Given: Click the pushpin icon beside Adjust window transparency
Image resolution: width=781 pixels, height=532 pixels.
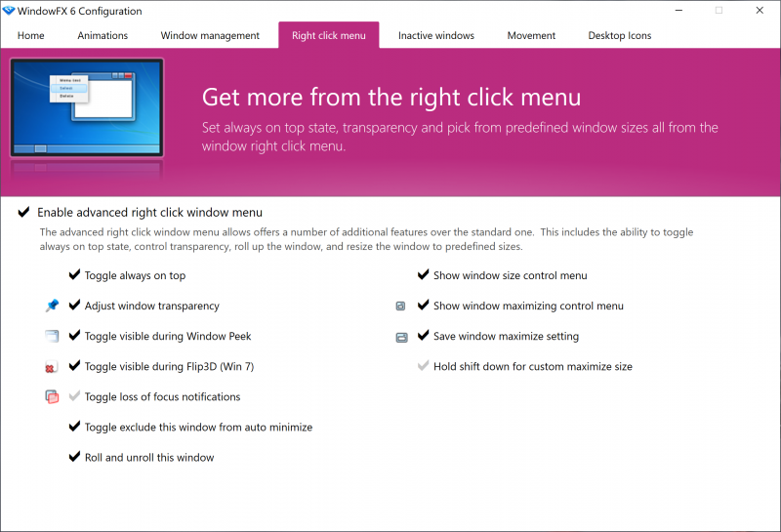Looking at the screenshot, I should (x=52, y=306).
